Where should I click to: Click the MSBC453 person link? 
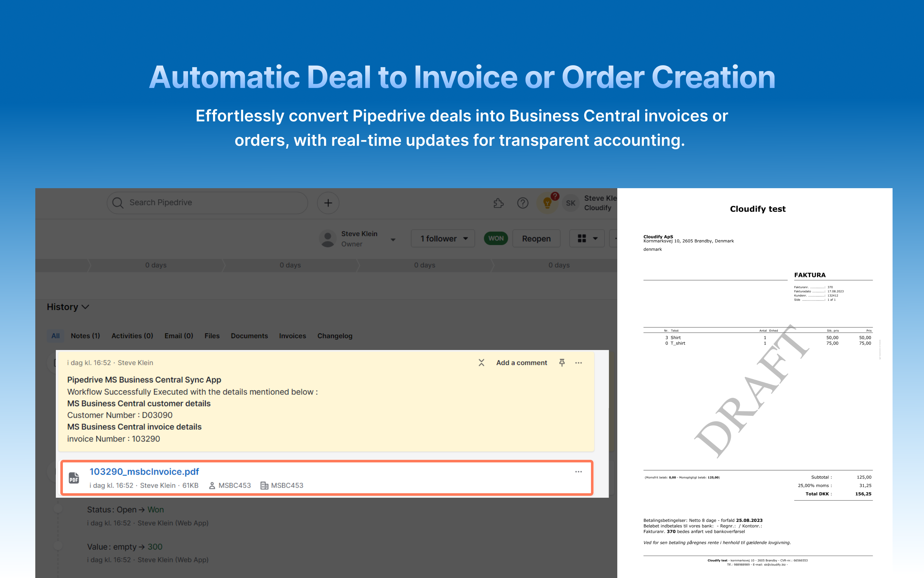point(235,485)
